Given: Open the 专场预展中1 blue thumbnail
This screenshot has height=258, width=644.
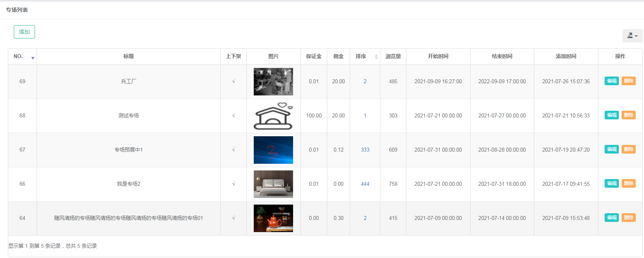Looking at the screenshot, I should coord(273,150).
